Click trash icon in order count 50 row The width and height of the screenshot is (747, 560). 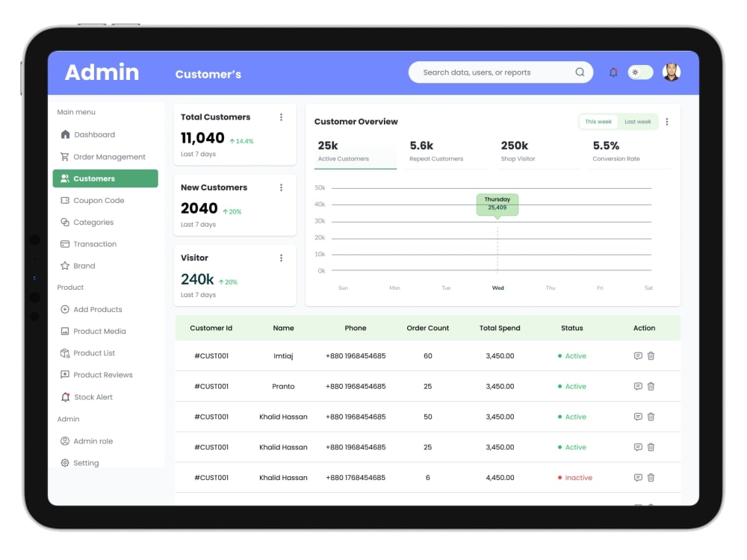coord(651,417)
